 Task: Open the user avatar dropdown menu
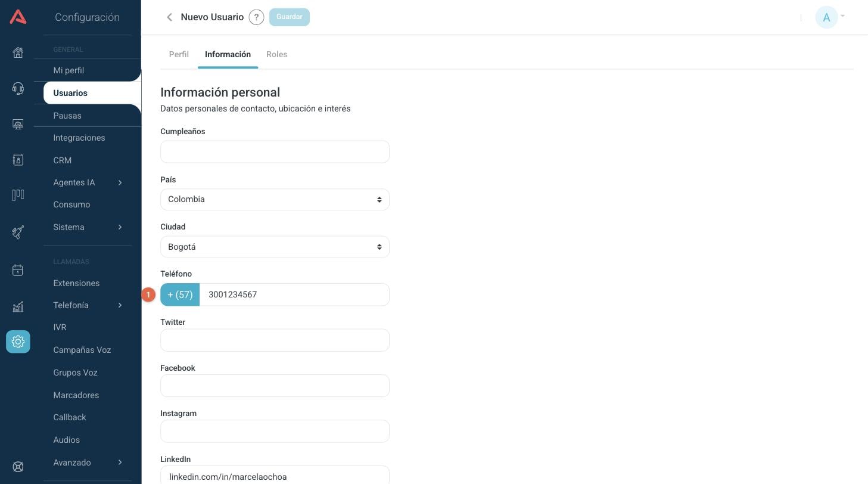pos(830,17)
